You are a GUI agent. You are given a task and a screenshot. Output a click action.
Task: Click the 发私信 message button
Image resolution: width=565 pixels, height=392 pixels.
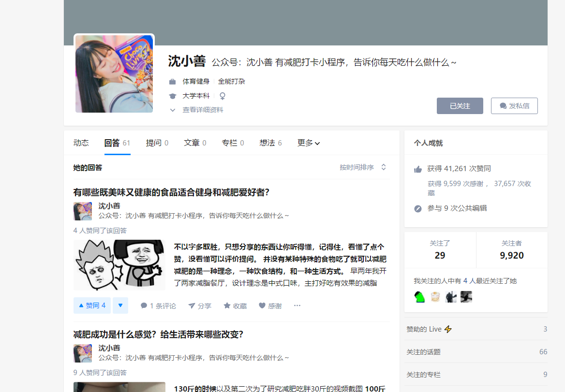(514, 106)
